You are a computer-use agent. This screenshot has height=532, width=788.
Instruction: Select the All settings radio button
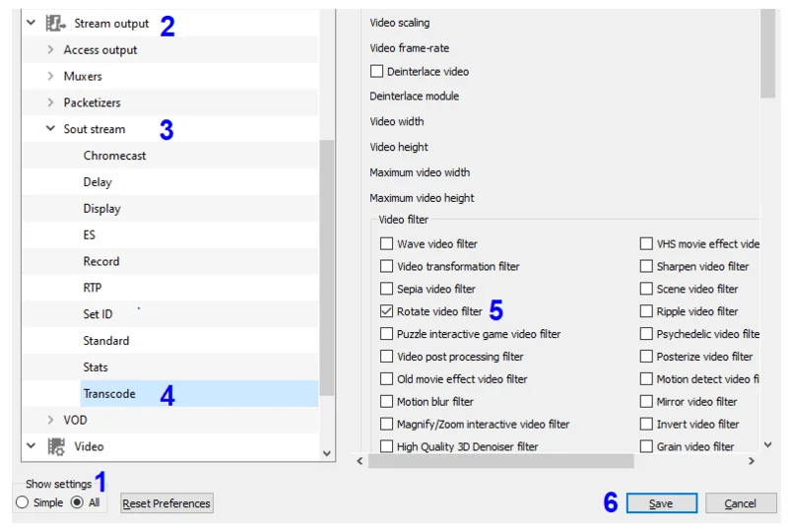coord(77,502)
